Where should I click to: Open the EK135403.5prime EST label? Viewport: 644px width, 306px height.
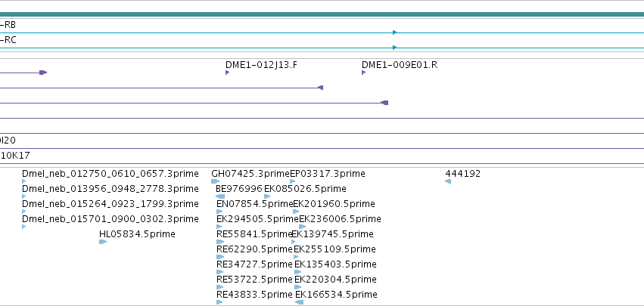tap(335, 264)
